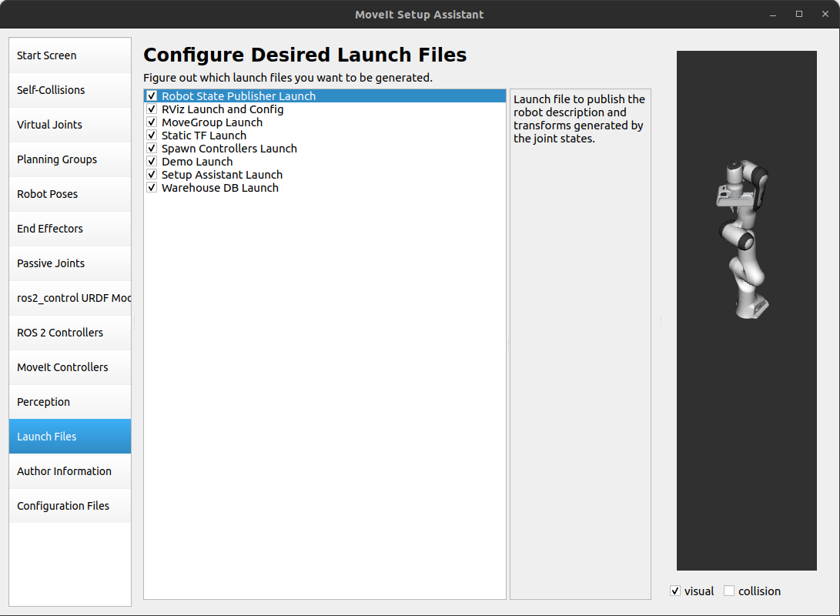Select the Setup Assistant Launch list entry
The height and width of the screenshot is (616, 840).
[221, 174]
